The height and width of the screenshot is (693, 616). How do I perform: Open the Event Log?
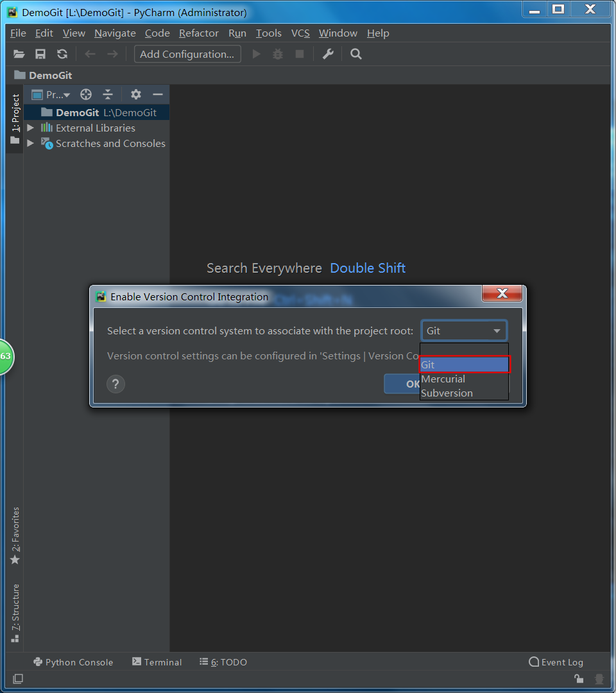(556, 662)
